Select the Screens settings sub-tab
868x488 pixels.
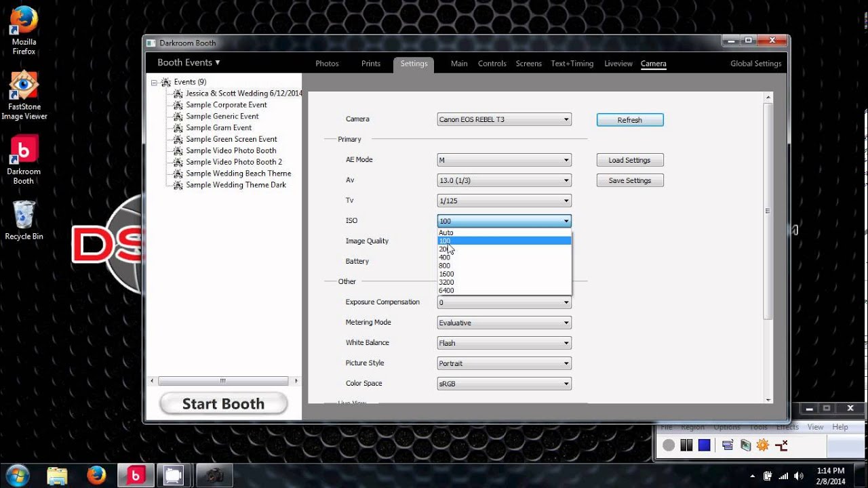point(529,64)
